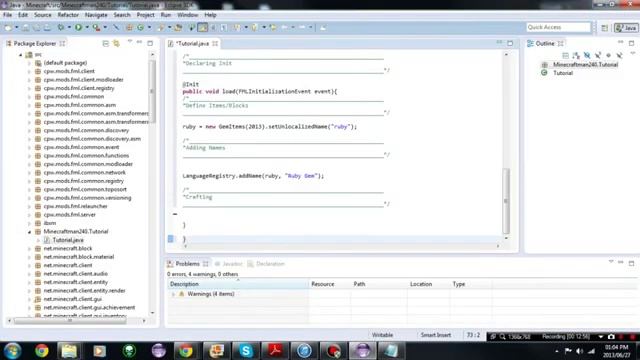
Task: Click the New Java Package toolbar icon
Action: (x=129, y=27)
